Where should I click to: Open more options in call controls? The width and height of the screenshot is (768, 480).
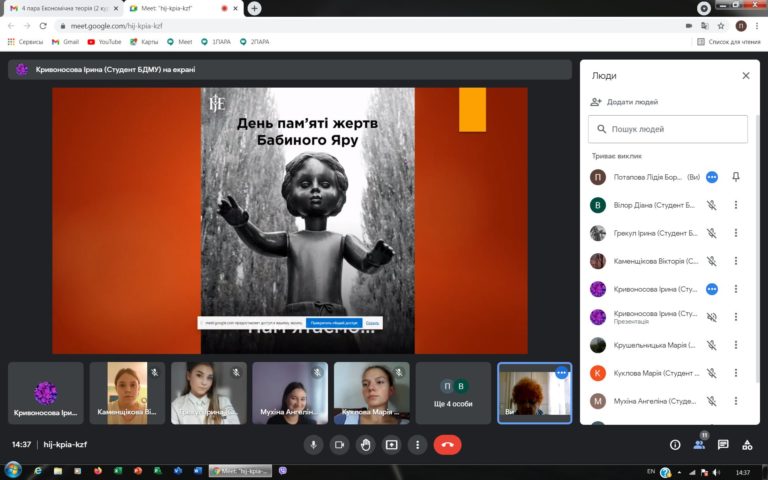[417, 445]
